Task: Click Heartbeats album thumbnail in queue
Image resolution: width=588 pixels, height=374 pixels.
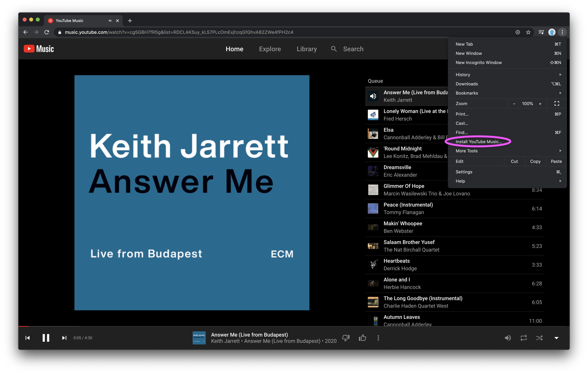Action: [x=373, y=265]
